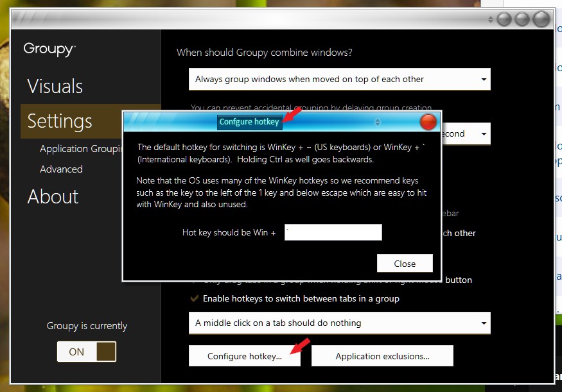Expand 'Always group windows' dropdown
The width and height of the screenshot is (562, 392).
(x=339, y=79)
